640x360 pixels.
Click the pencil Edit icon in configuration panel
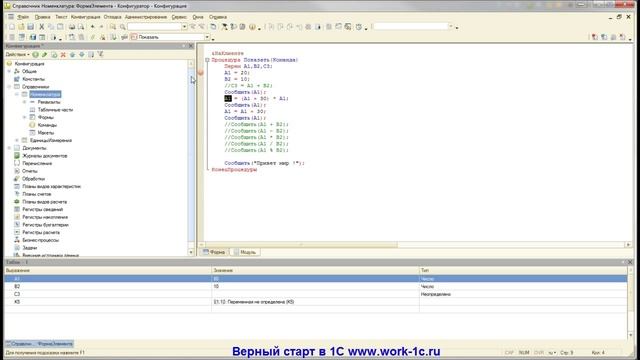44,54
